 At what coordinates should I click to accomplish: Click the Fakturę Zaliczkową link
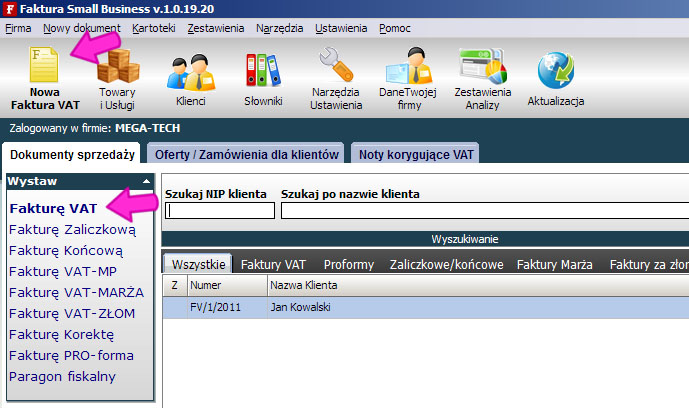73,230
